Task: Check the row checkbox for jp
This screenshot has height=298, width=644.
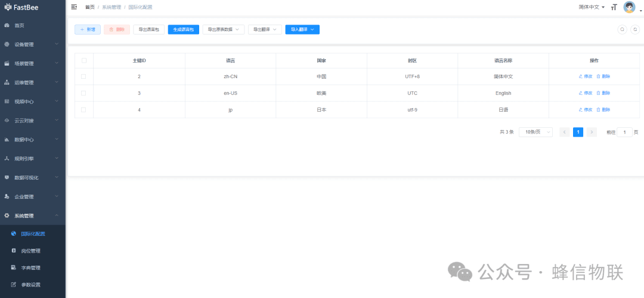Action: [x=84, y=110]
